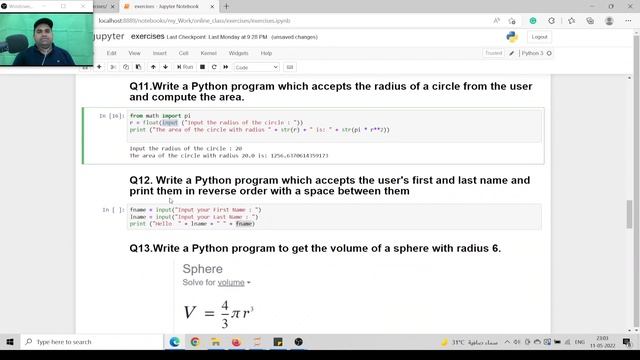Viewport: 640px width, 360px height.
Task: Click the Trusted notebook indicator
Action: pos(493,53)
